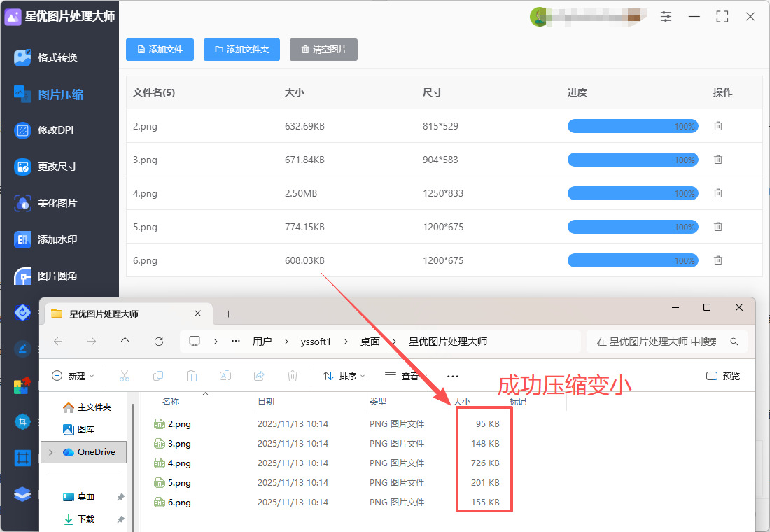Screen dimensions: 770x532
Task: Sort by the 类型 column header
Action: [377, 401]
